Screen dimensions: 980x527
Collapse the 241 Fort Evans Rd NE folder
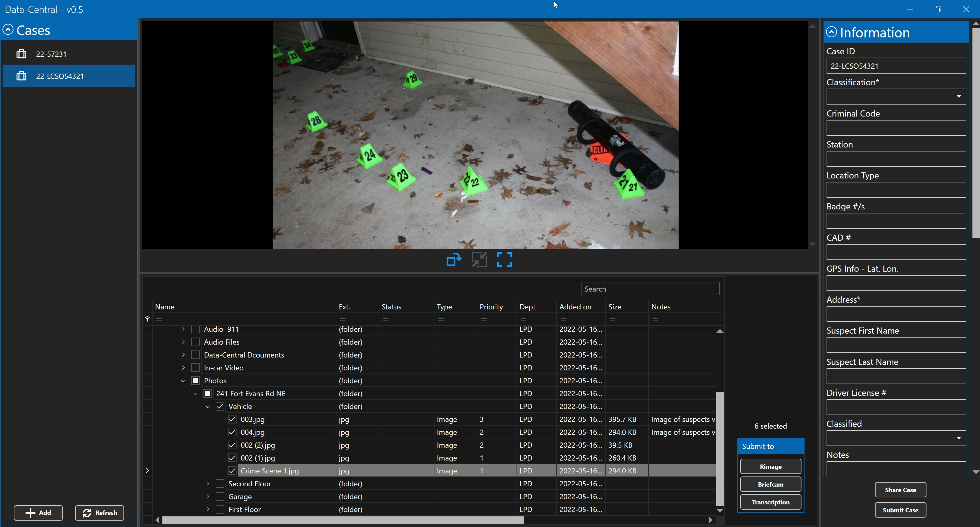point(196,394)
